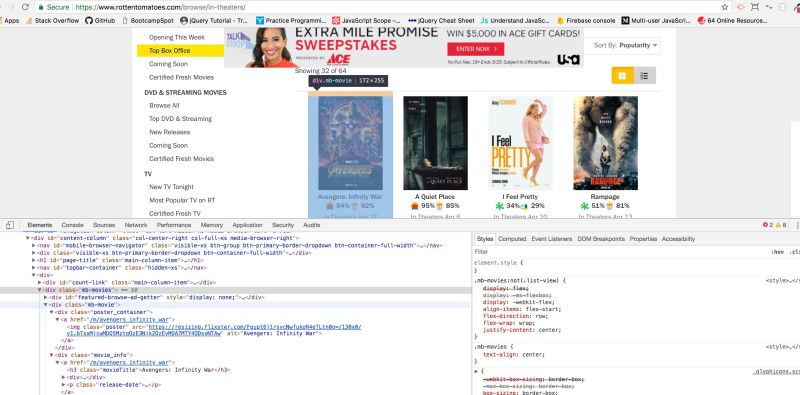This screenshot has width=800, height=395.
Task: Collapse the poster_container div node
Action: pos(52,312)
